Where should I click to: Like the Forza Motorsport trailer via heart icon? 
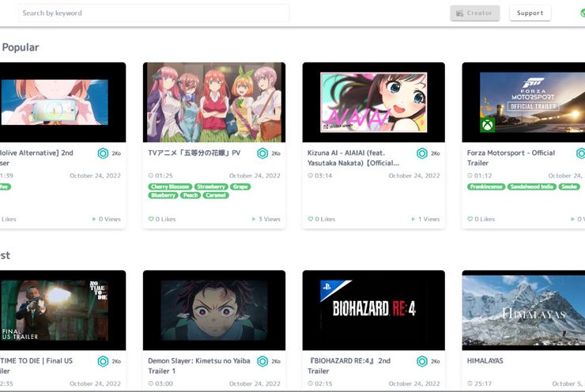(x=470, y=219)
